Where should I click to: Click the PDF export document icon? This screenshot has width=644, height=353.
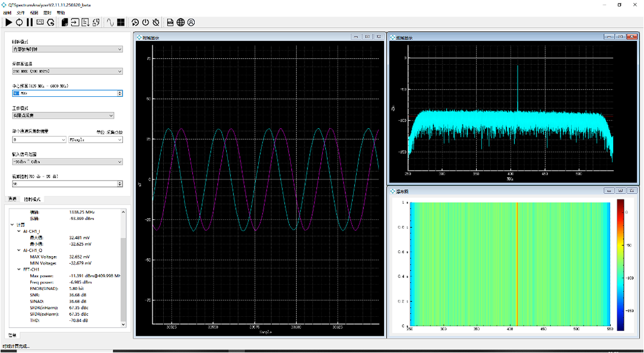[x=170, y=22]
